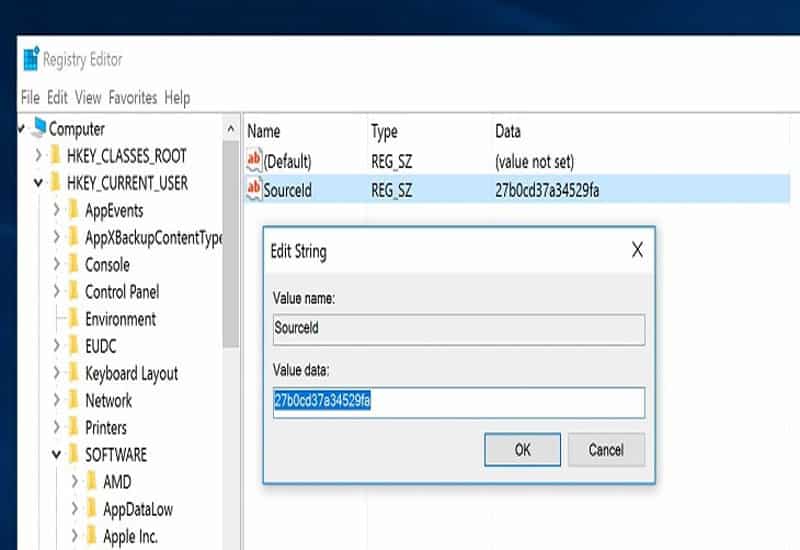Click the Printers folder icon
Screen dimensions: 800x550
tap(73, 427)
